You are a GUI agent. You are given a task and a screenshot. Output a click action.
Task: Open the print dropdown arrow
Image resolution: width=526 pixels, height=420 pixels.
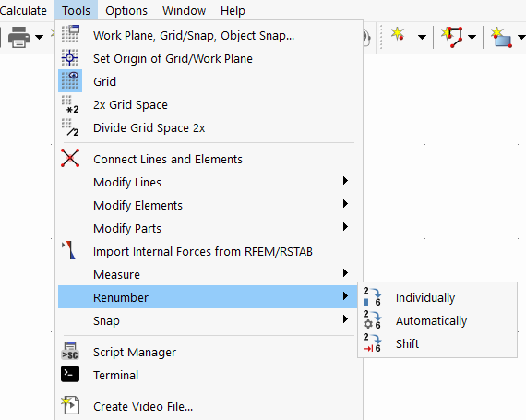[40, 37]
